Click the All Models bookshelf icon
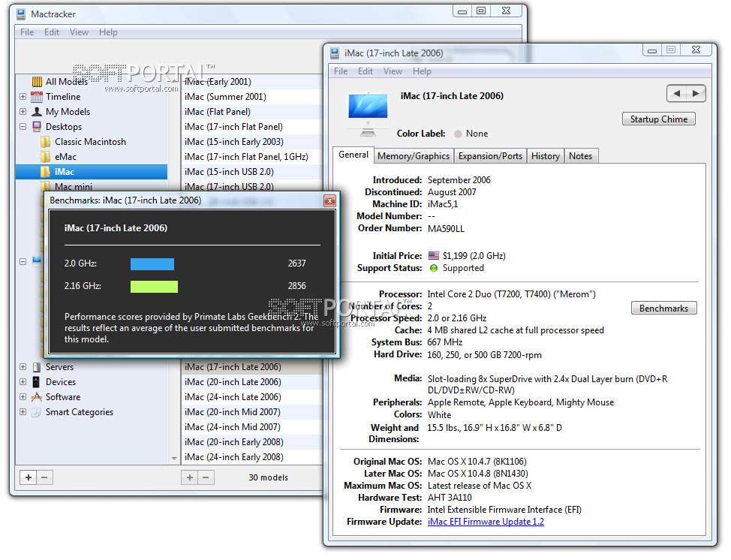The image size is (731, 560). click(x=37, y=82)
